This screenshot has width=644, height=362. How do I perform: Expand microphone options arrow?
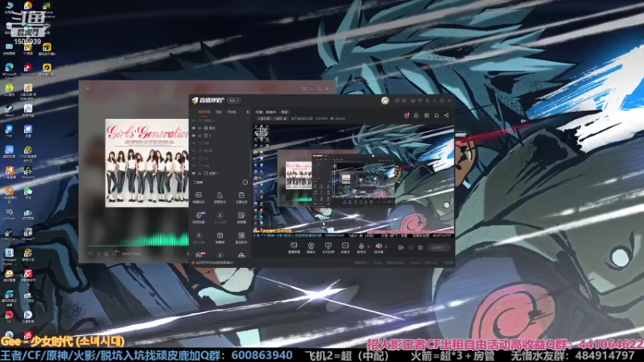click(x=369, y=247)
